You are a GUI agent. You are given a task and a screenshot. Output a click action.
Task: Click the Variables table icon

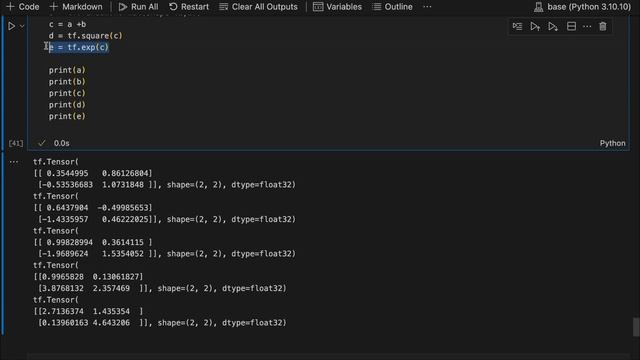coord(318,7)
